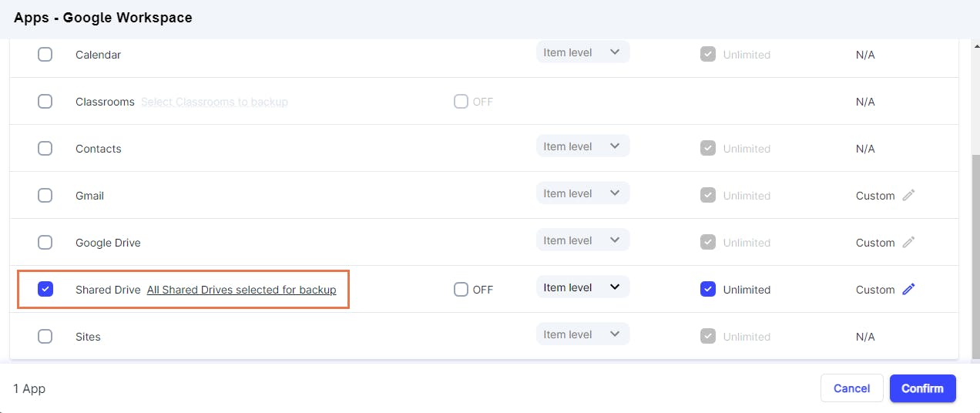Image resolution: width=980 pixels, height=413 pixels.
Task: Uncheck the Shared Drive app checkbox
Action: click(x=45, y=290)
